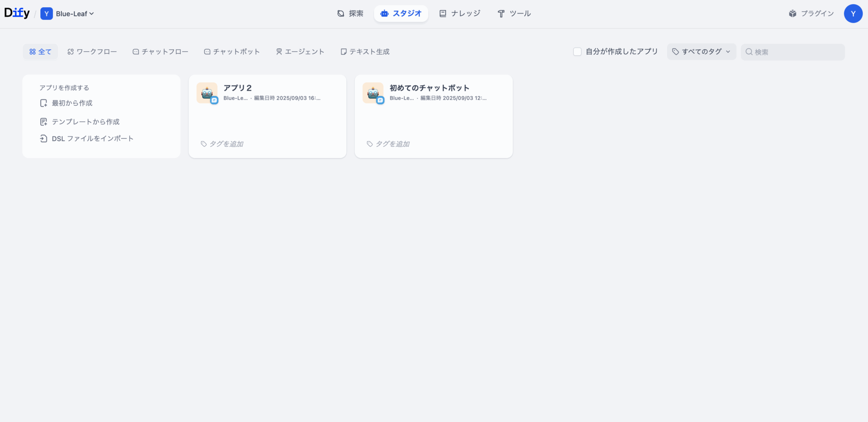
Task: Select the チャットボット filter tab
Action: pos(231,51)
